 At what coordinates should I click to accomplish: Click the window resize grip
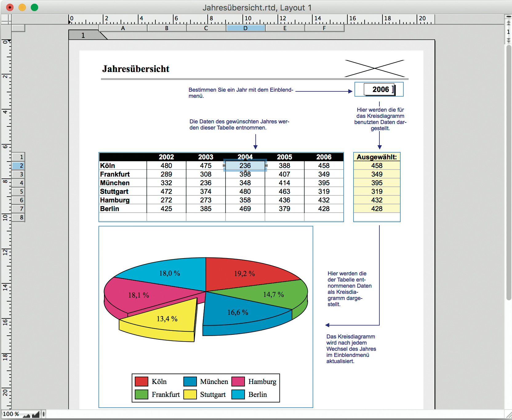click(508, 415)
